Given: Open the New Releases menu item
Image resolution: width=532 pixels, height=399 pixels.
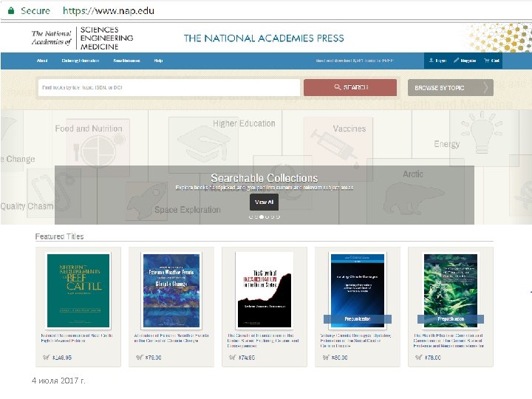Looking at the screenshot, I should [x=126, y=61].
